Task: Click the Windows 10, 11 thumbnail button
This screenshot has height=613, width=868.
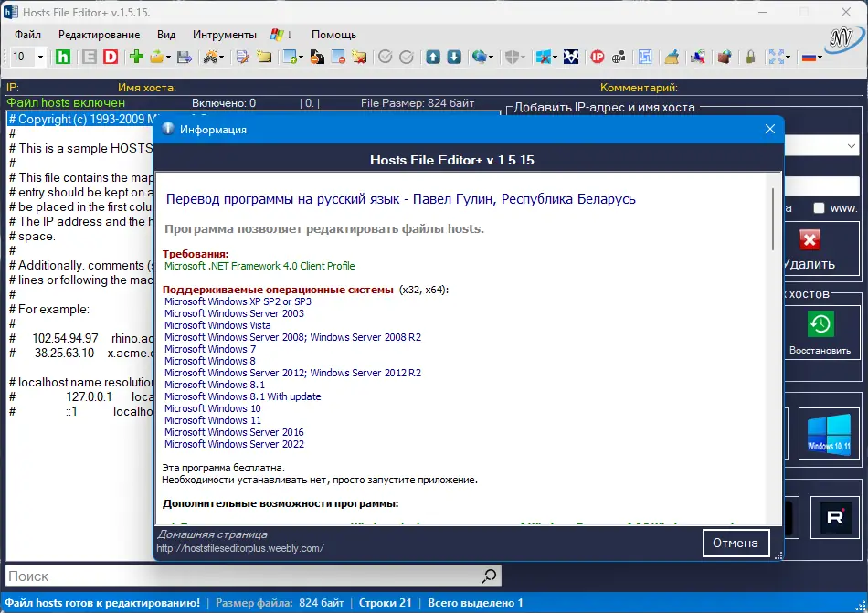Action: [x=829, y=434]
